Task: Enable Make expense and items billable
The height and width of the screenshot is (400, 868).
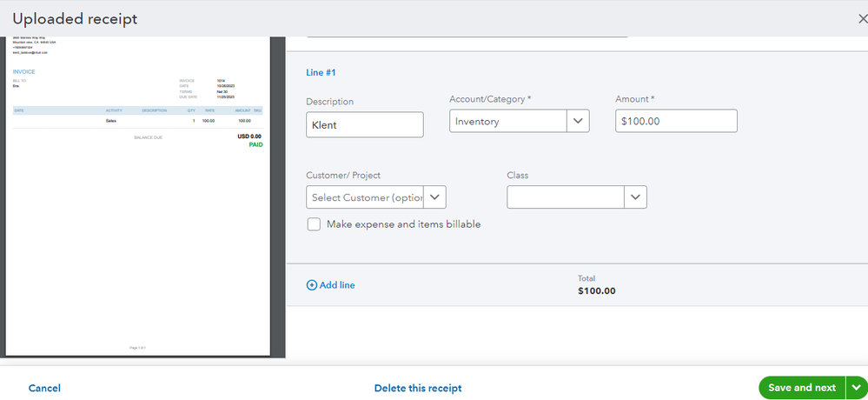Action: point(314,224)
